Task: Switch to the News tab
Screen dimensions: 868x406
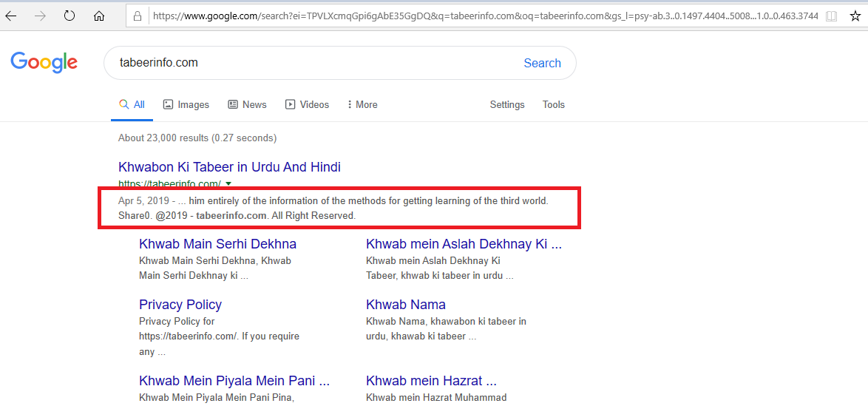Action: tap(247, 105)
